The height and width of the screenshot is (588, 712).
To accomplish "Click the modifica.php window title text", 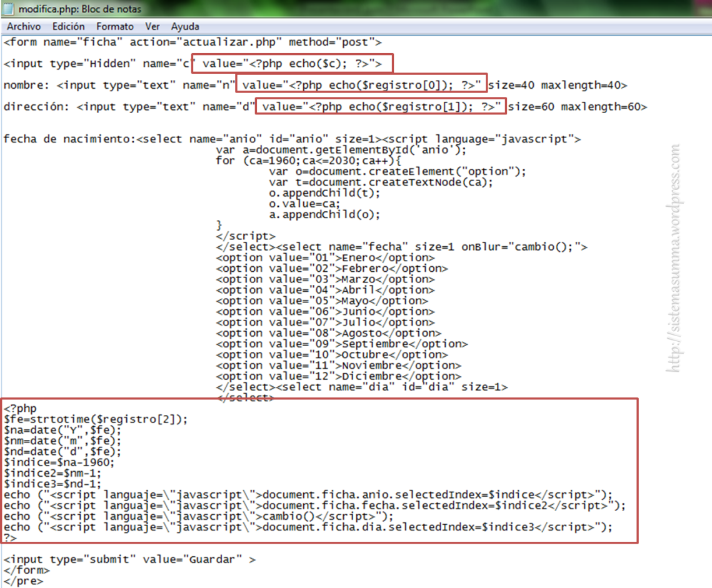I will (x=80, y=9).
